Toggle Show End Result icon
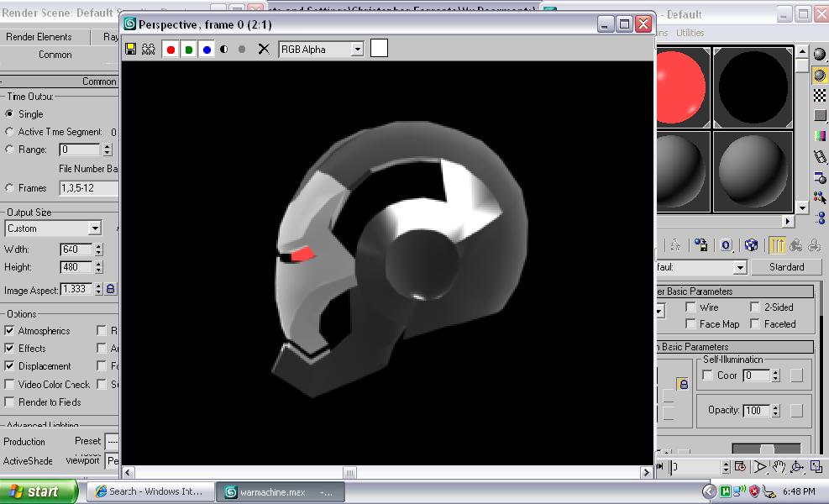 pyautogui.click(x=777, y=245)
